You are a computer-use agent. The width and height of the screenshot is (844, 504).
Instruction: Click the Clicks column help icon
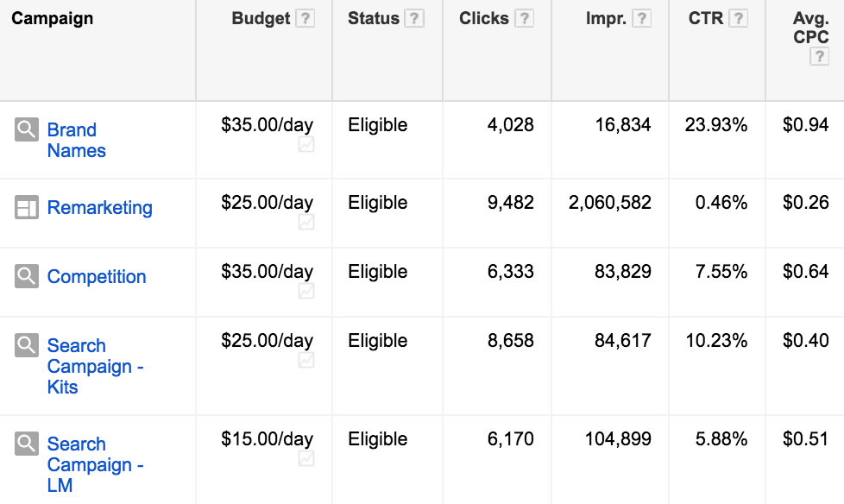(524, 19)
